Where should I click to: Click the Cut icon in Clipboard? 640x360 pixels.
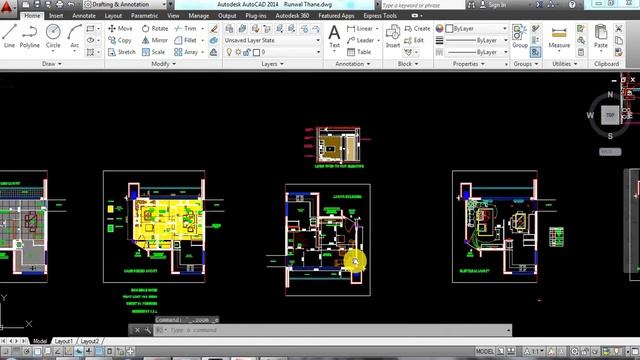pos(619,29)
